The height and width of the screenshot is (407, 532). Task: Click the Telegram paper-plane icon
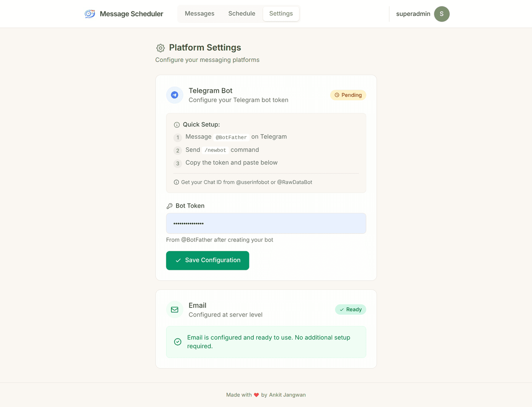175,95
